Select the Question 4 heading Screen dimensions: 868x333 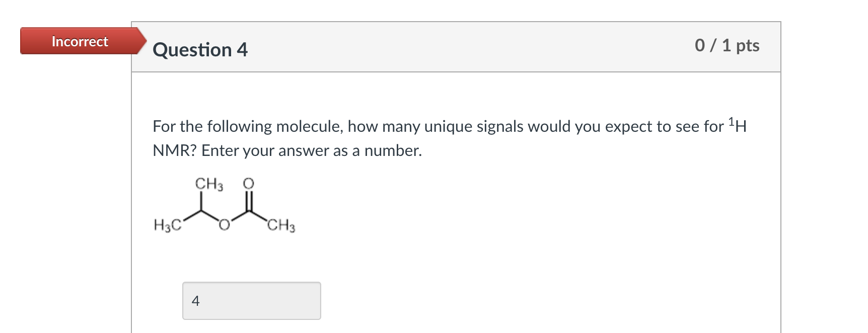pos(200,50)
